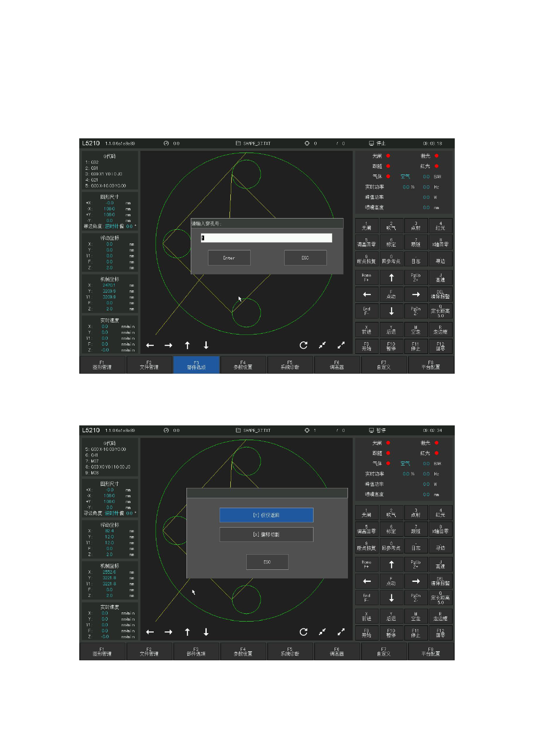Viewport: 534px width, 756px height.
Task: Choose [Y] 仅仅返回 option in lower dialog
Action: coord(266,515)
